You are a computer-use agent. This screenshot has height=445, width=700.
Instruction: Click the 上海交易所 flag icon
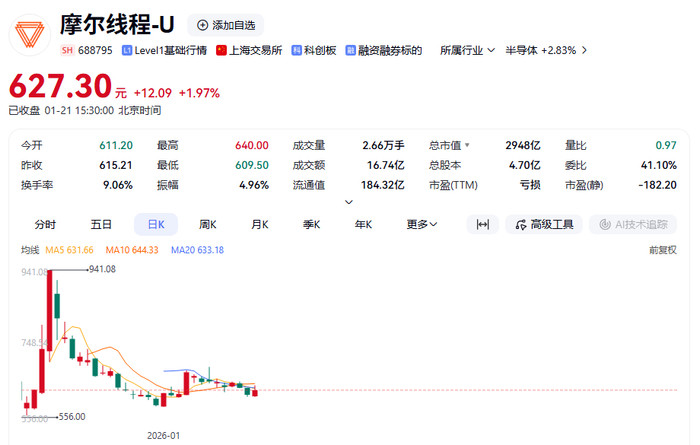tap(221, 50)
